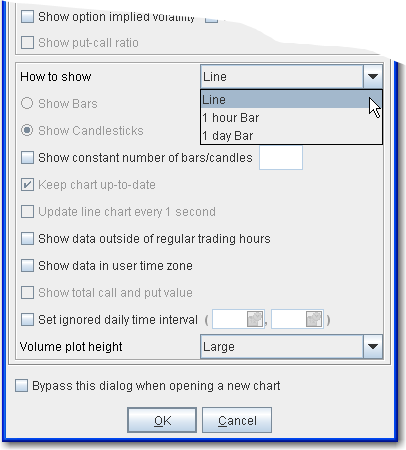This screenshot has width=406, height=450.
Task: Select Line in the dropdown list
Action: point(291,99)
